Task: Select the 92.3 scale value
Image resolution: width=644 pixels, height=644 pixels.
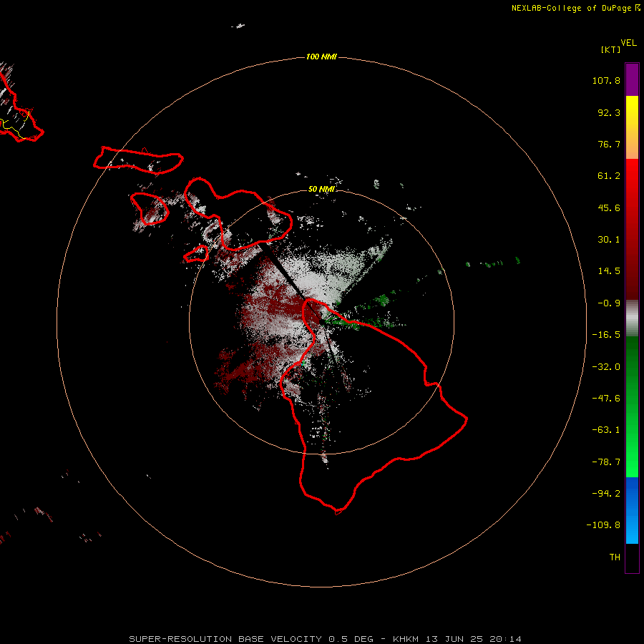Action: coord(609,112)
